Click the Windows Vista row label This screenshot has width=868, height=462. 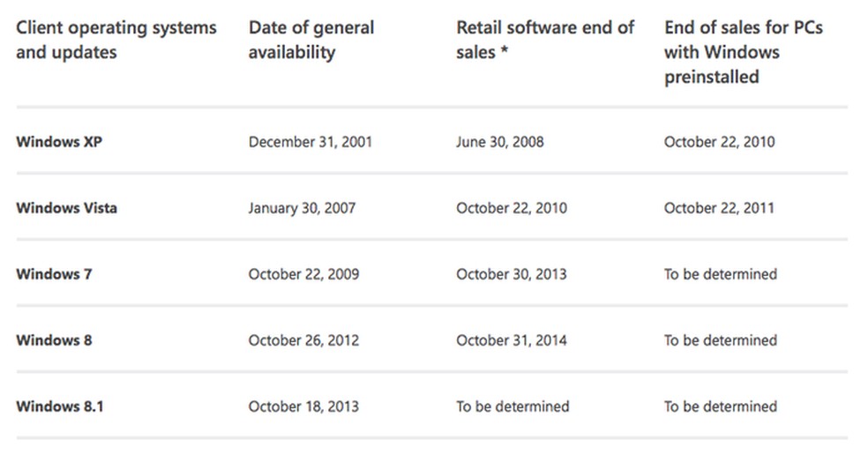point(66,208)
